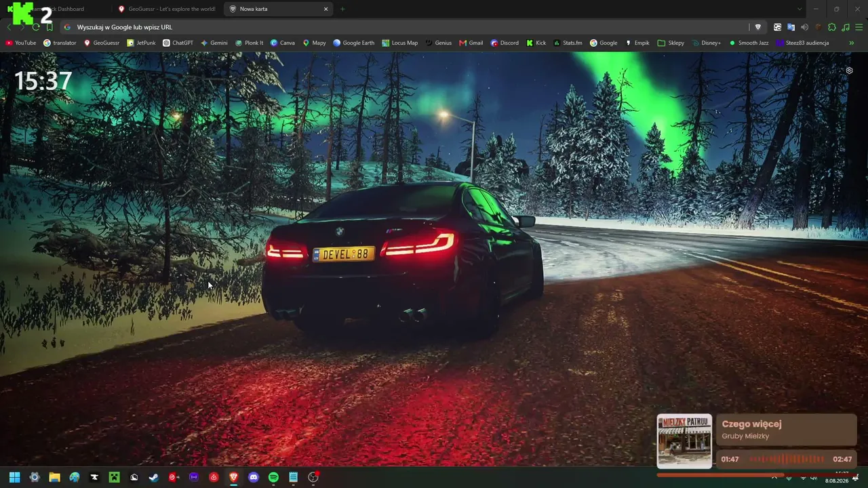This screenshot has width=868, height=488.
Task: Click the Mielzky Patrol album cover
Action: click(x=684, y=441)
